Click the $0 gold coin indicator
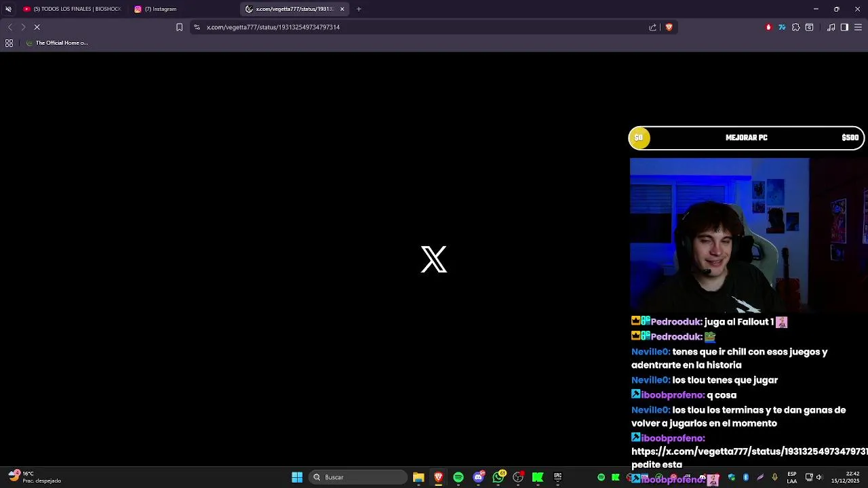 pos(639,138)
